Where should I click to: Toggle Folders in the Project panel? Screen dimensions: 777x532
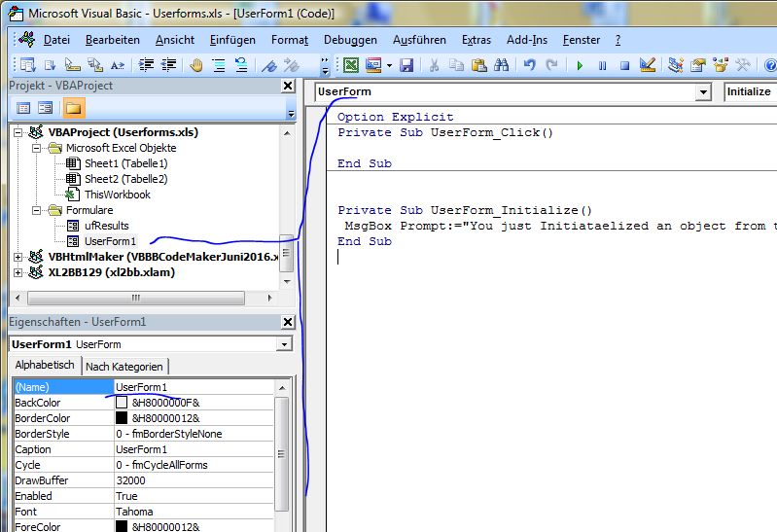pyautogui.click(x=73, y=108)
